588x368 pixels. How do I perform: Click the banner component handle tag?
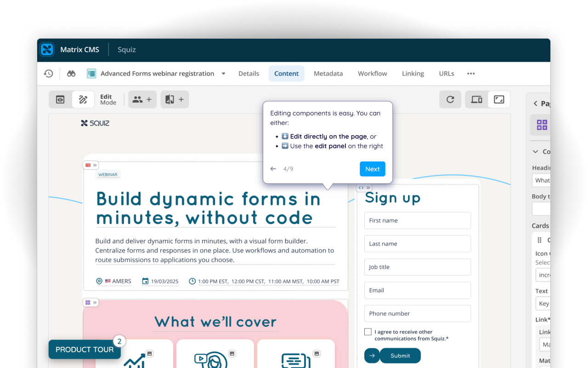coord(91,165)
